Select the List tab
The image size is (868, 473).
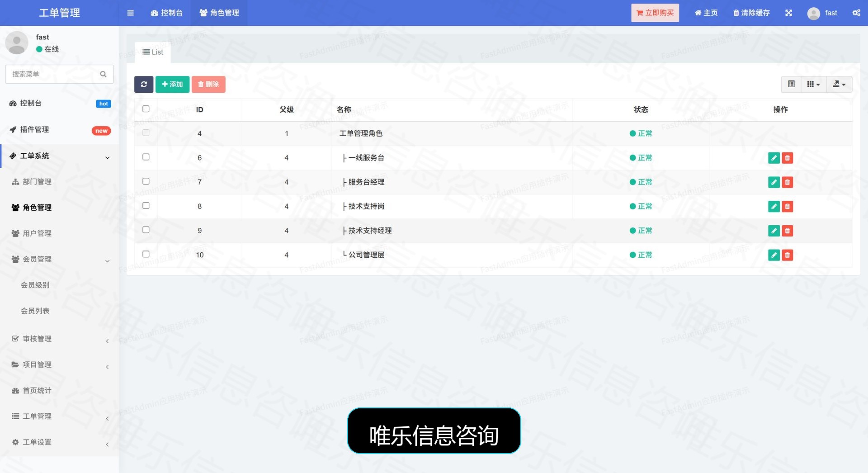pos(153,52)
